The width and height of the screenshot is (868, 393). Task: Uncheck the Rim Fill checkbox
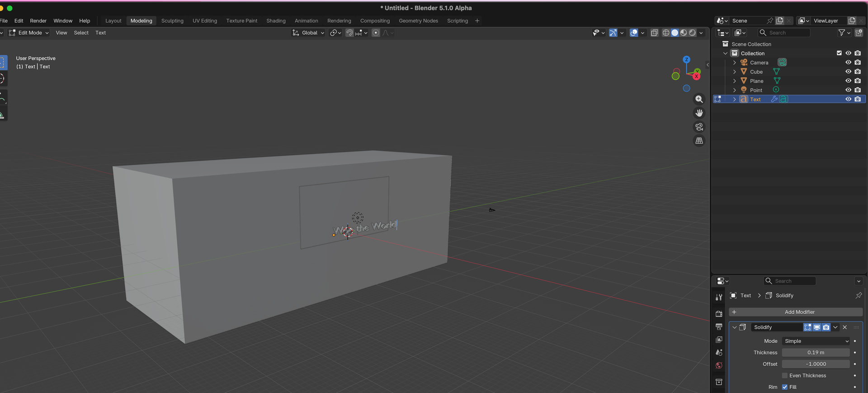tap(785, 387)
